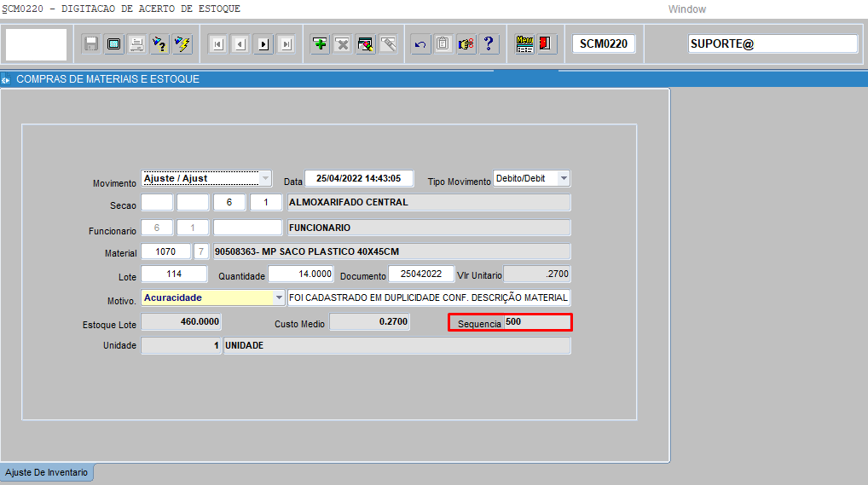This screenshot has width=868, height=485.
Task: Click the Enter Query flashlight-question icon
Action: 159,43
